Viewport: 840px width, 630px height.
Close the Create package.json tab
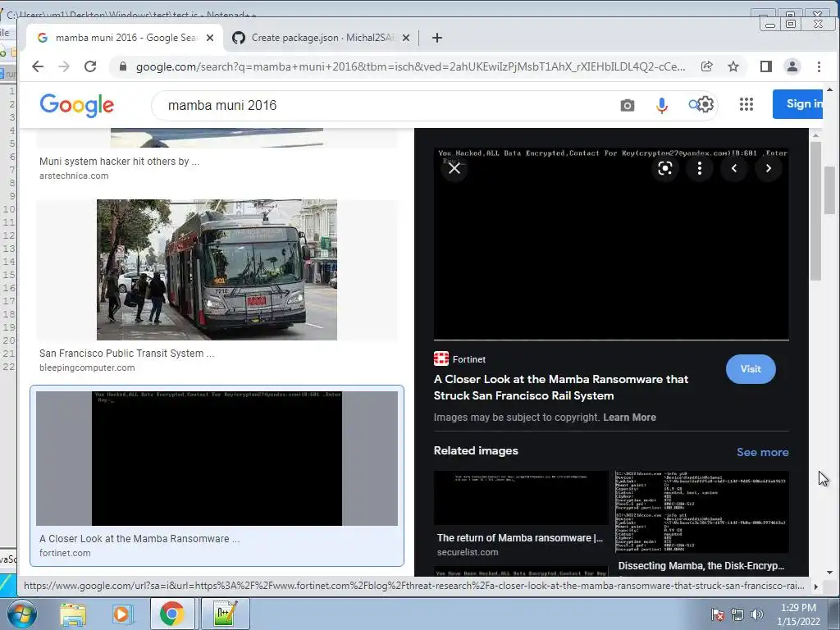point(406,38)
